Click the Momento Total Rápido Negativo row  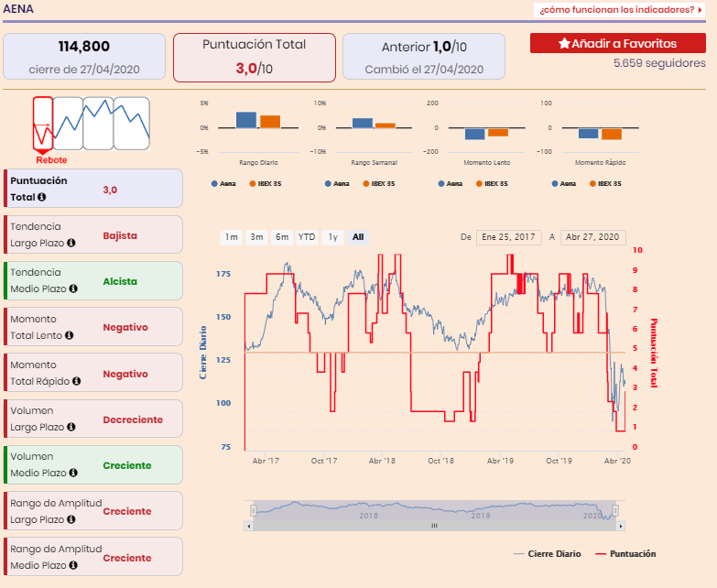coord(93,373)
